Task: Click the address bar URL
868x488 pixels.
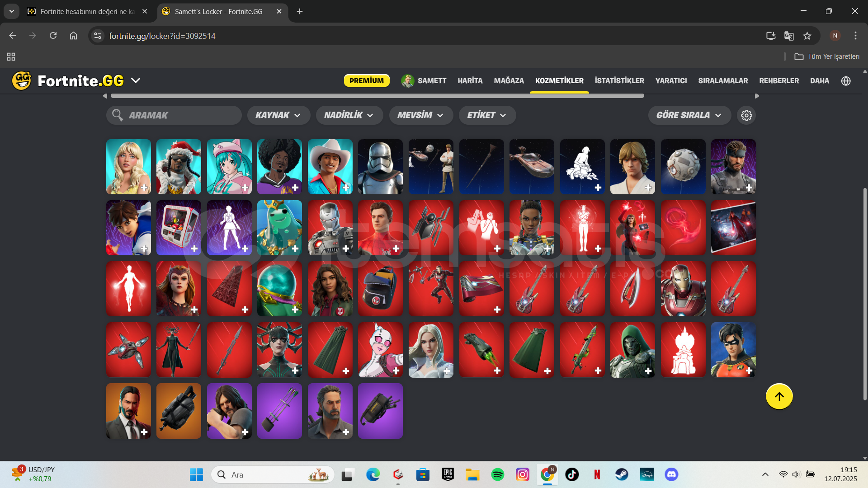Action: coord(162,36)
